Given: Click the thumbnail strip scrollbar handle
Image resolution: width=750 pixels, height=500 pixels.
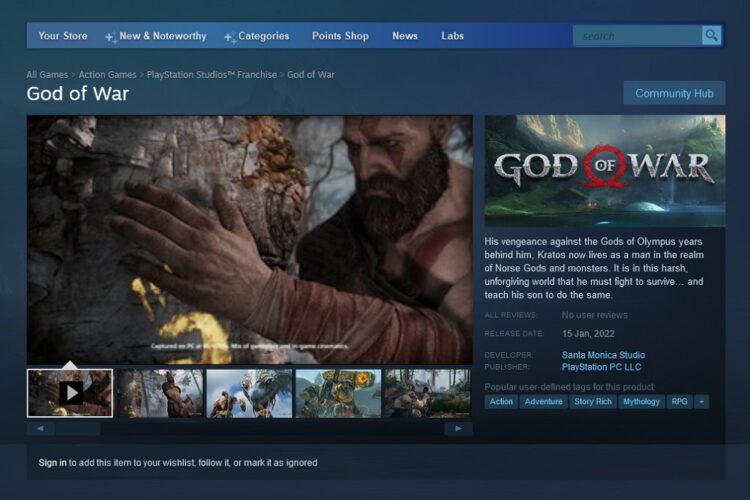Looking at the screenshot, I should (x=77, y=429).
